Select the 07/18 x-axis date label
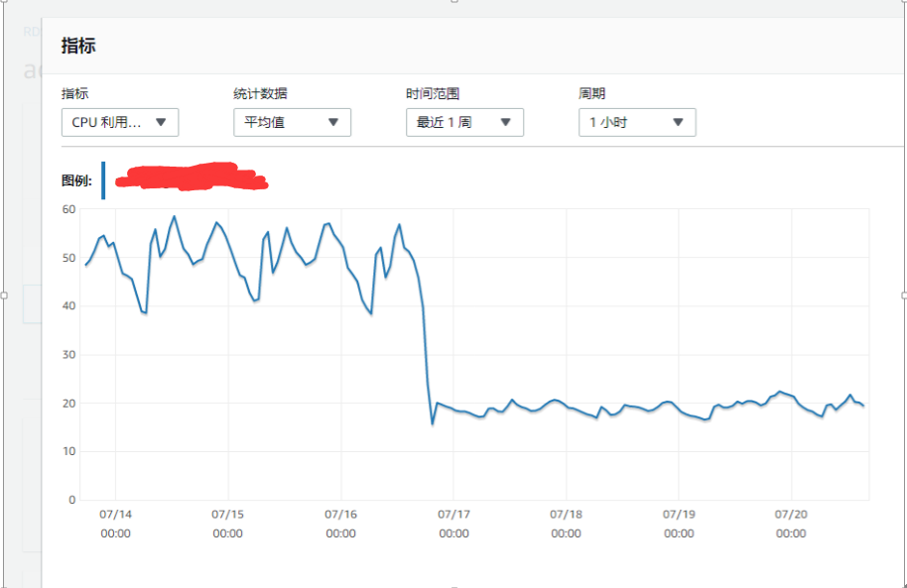The image size is (907, 588). [566, 515]
